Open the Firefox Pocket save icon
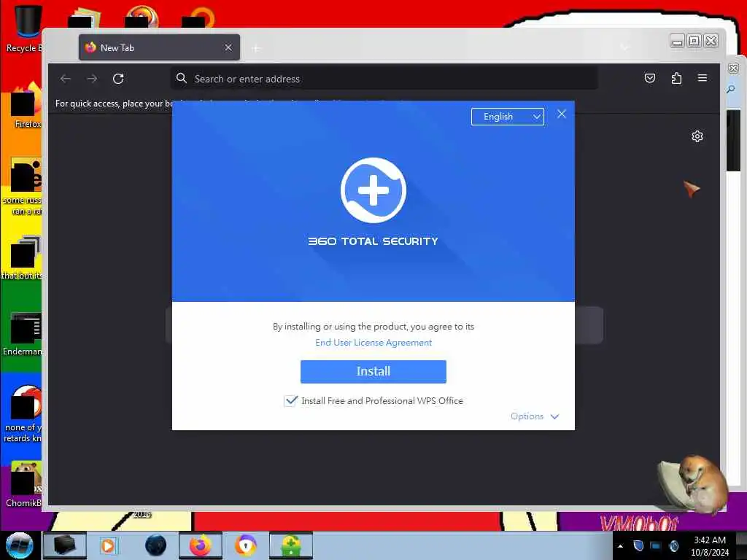This screenshot has width=747, height=560. pos(650,78)
